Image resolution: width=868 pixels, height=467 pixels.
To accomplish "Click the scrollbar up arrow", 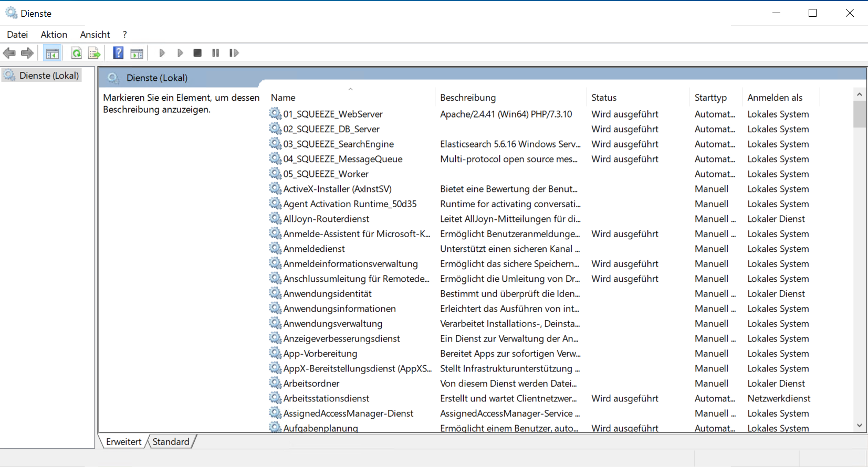I will pos(860,94).
